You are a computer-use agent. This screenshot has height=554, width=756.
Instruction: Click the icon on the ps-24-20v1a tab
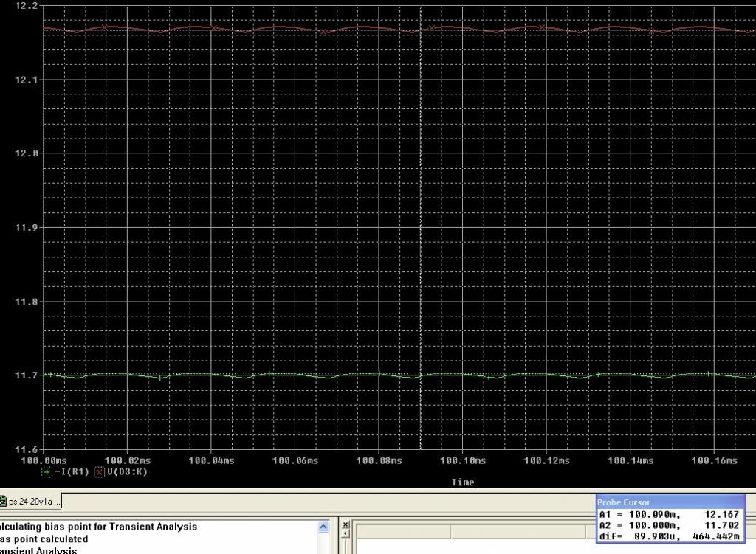pos(2,502)
